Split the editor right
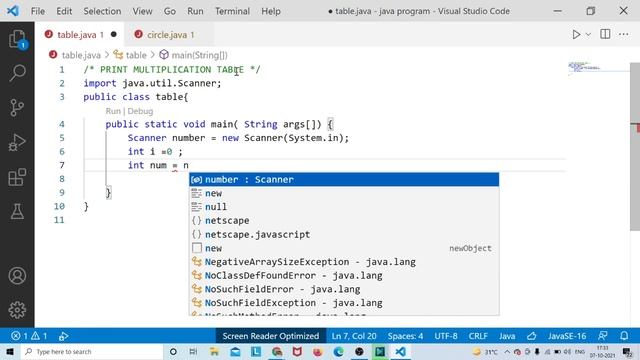 pos(605,34)
